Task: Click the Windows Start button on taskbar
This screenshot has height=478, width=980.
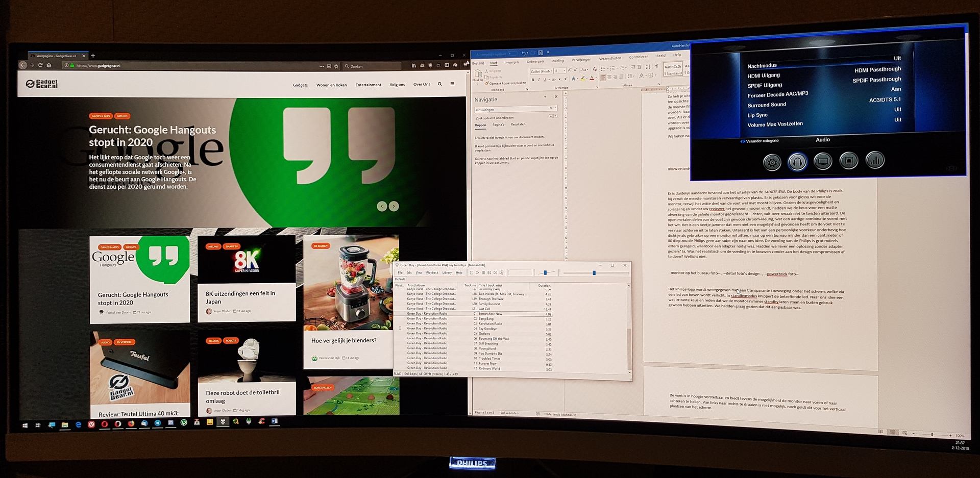Action: coord(24,425)
